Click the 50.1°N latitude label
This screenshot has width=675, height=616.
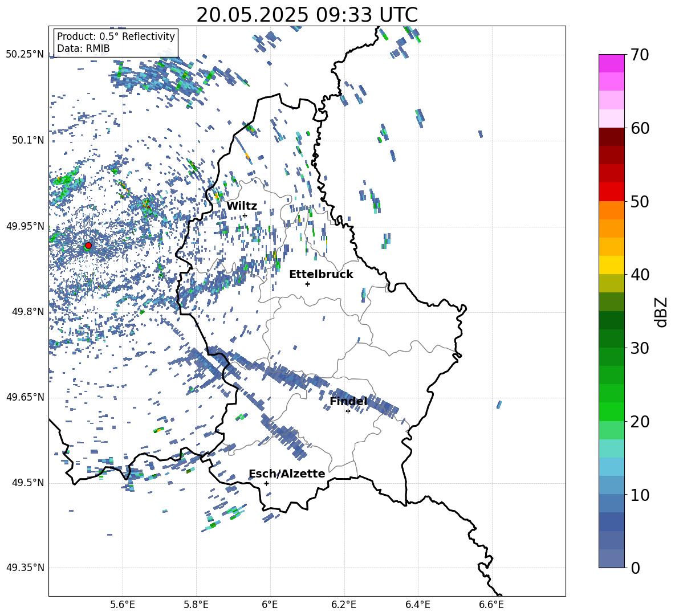[x=27, y=140]
